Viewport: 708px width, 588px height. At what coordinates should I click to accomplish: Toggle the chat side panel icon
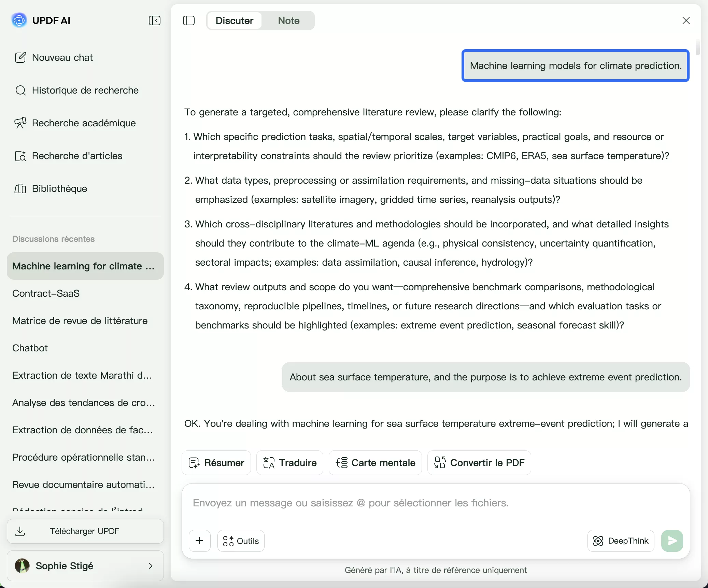189,20
